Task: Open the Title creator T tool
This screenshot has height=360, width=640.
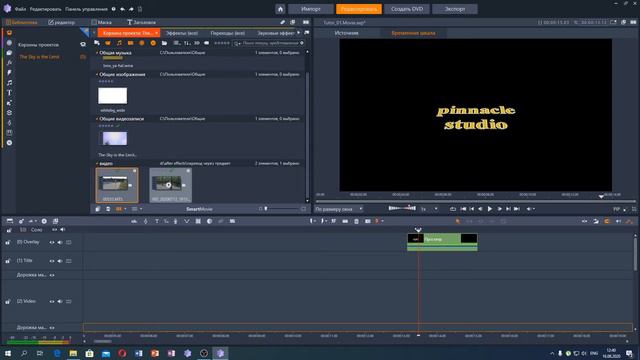Action: click(157, 221)
